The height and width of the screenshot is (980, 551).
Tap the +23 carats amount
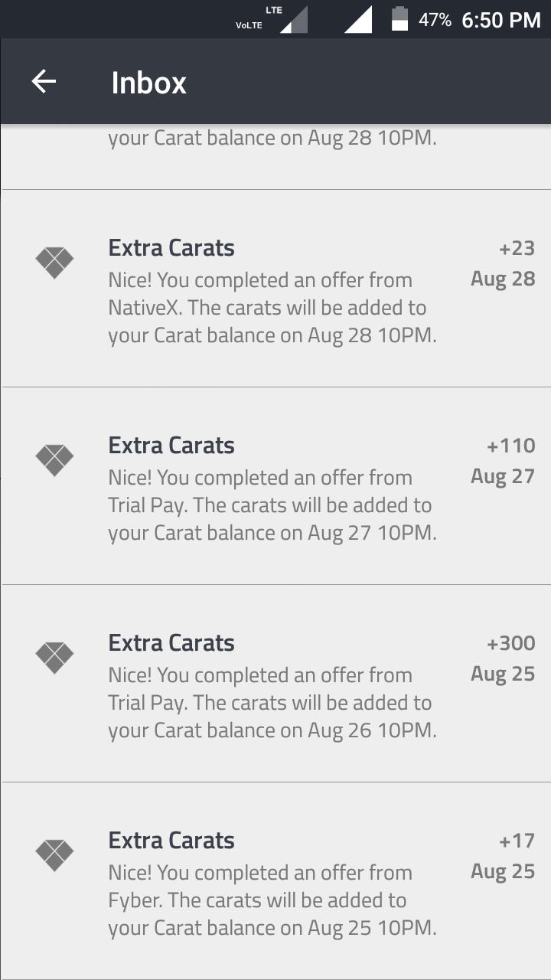(x=517, y=248)
